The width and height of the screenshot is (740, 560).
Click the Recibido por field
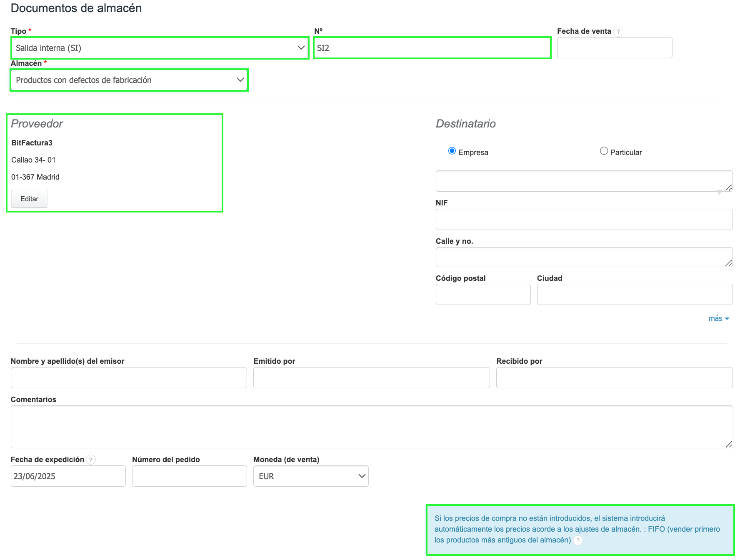614,378
